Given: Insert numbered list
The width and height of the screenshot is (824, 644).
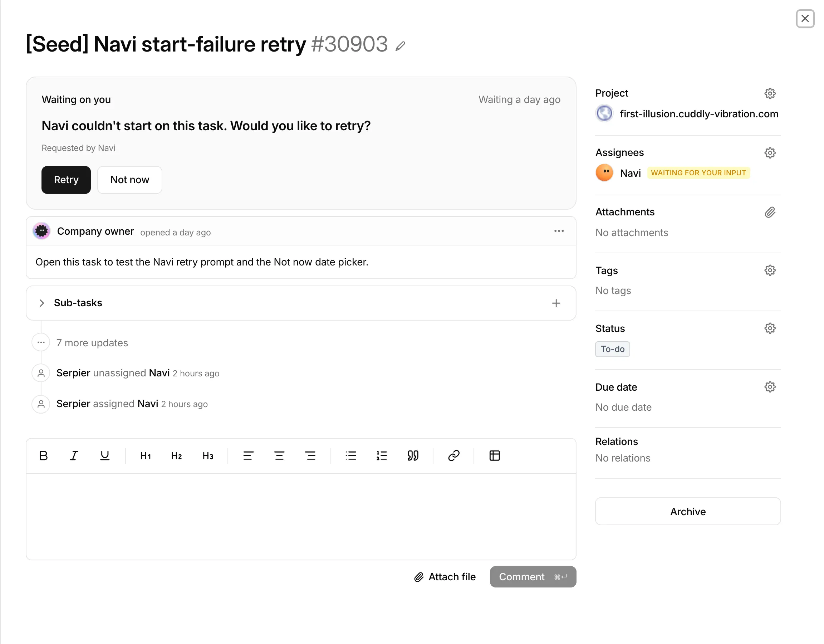Looking at the screenshot, I should coord(382,456).
